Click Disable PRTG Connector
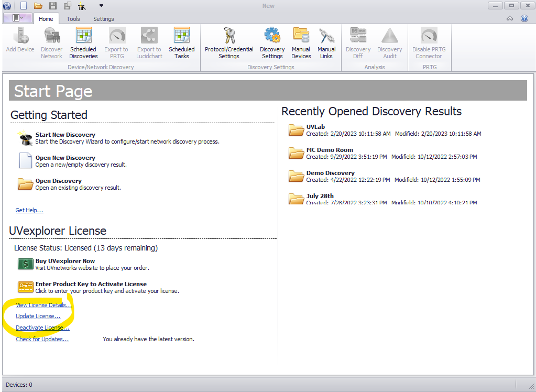The image size is (536, 392). [429, 43]
